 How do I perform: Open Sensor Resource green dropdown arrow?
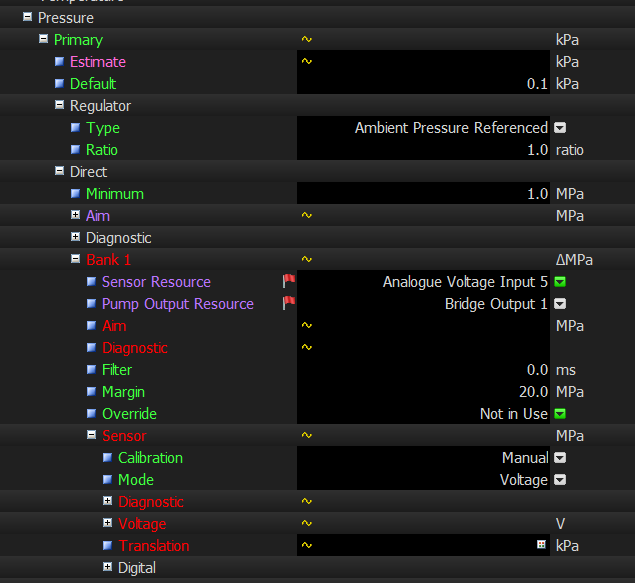pos(560,282)
